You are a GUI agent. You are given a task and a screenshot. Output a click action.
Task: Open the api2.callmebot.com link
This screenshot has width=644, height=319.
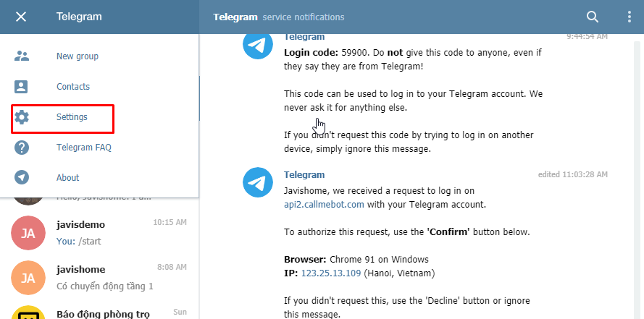click(x=324, y=204)
